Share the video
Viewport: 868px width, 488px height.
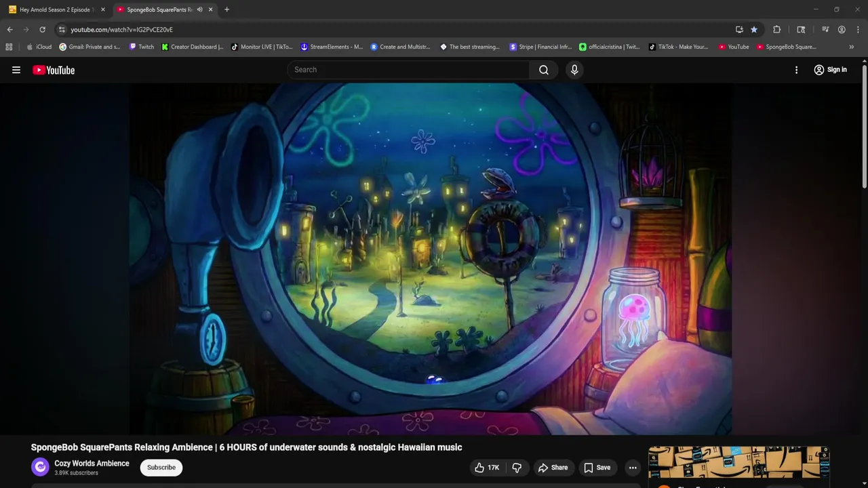pos(553,468)
